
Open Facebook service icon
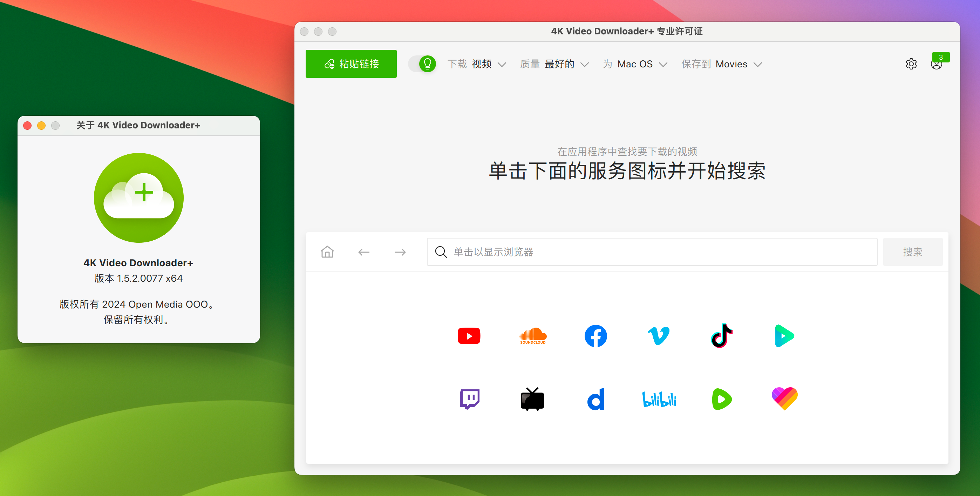click(596, 336)
